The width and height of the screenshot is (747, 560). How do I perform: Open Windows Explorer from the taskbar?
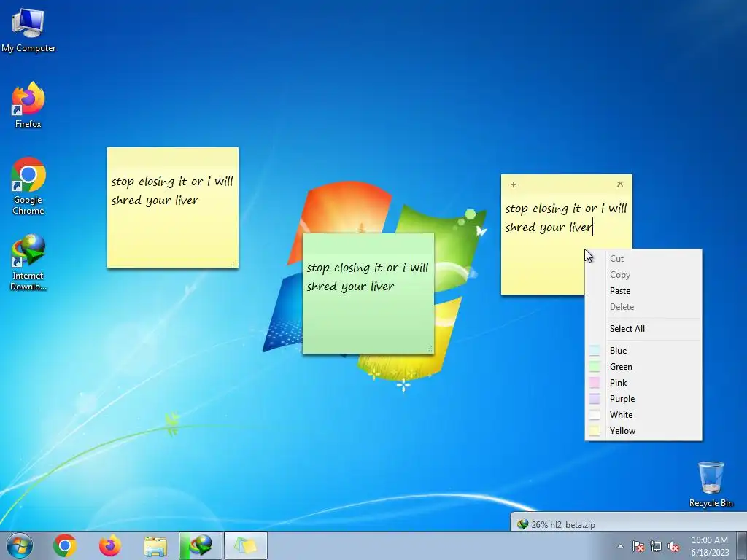click(x=155, y=545)
